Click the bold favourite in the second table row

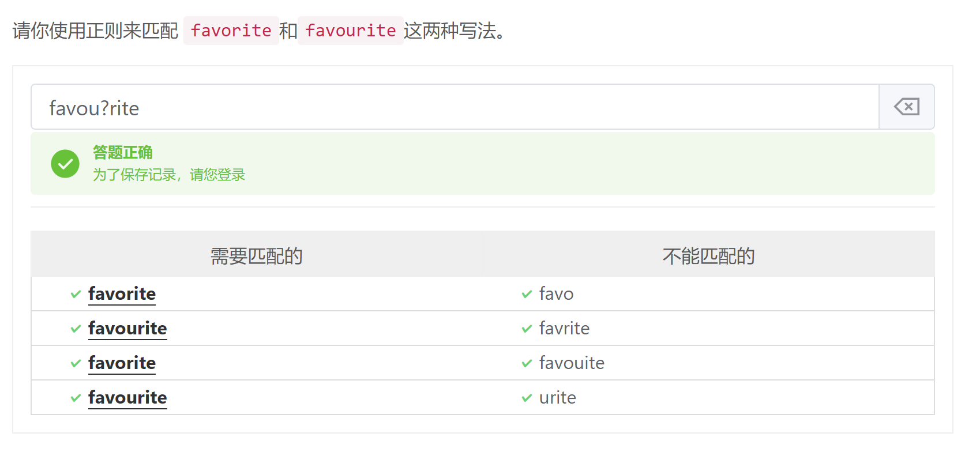click(127, 329)
